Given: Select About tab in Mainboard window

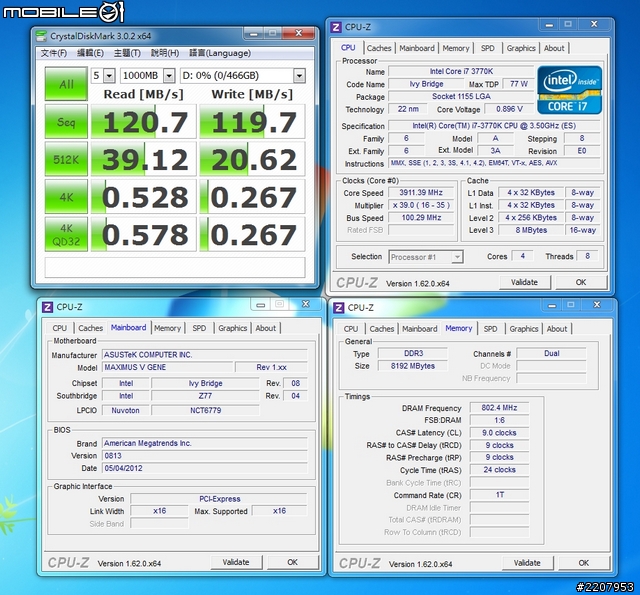Looking at the screenshot, I should [265, 328].
